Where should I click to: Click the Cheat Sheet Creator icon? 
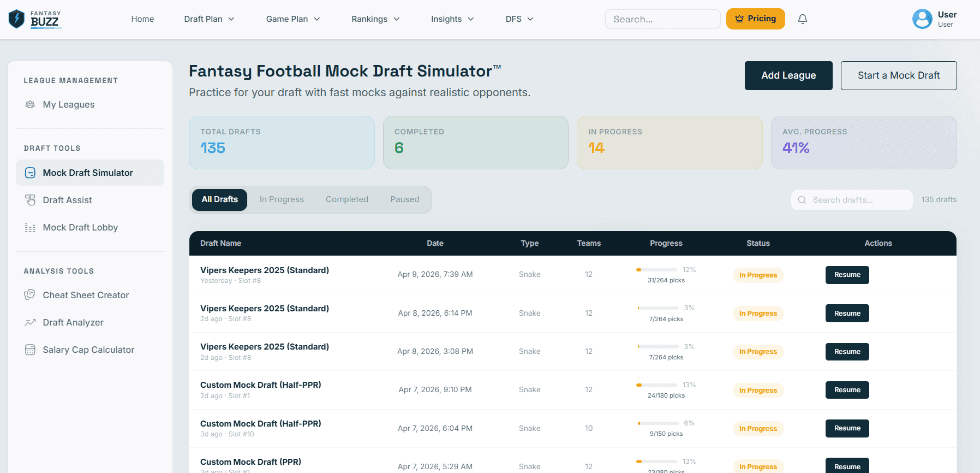coord(30,295)
